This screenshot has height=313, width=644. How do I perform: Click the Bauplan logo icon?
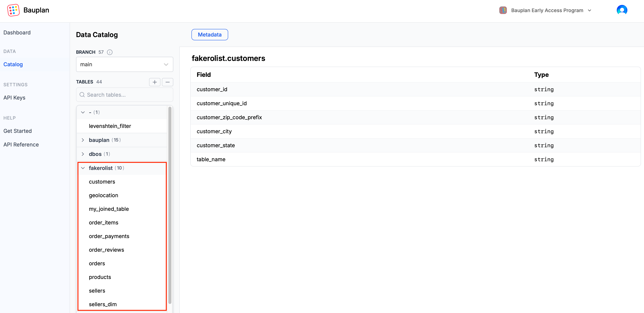13,10
